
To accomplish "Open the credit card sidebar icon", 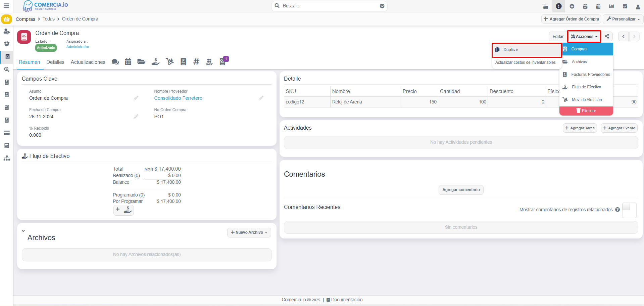I will 6,133.
